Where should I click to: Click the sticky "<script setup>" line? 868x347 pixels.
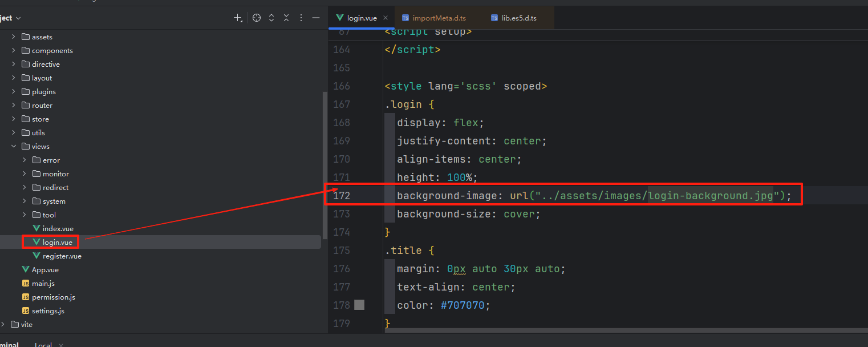tap(428, 33)
